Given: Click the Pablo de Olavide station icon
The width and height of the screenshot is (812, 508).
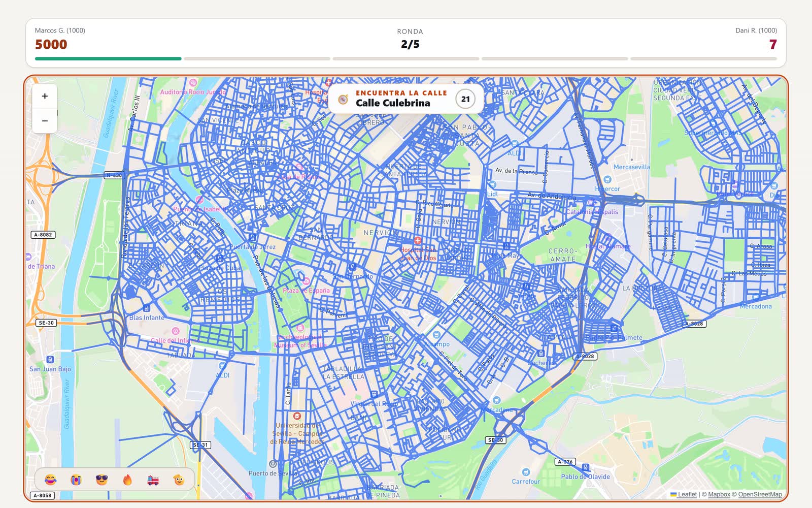Looking at the screenshot, I should coord(586,467).
